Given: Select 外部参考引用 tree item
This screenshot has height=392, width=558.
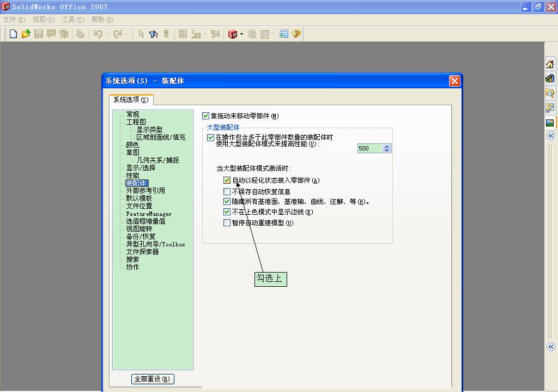Looking at the screenshot, I should tap(145, 190).
